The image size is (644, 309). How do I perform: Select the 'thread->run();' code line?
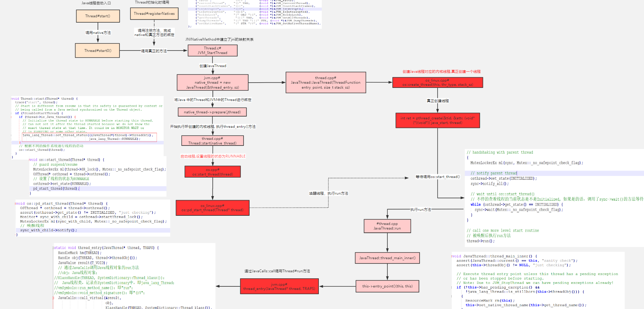pos(481,241)
